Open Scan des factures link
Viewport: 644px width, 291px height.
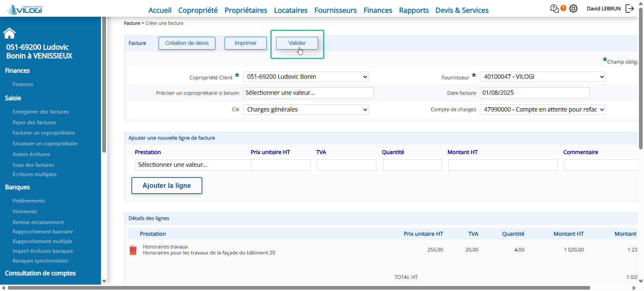34,165
